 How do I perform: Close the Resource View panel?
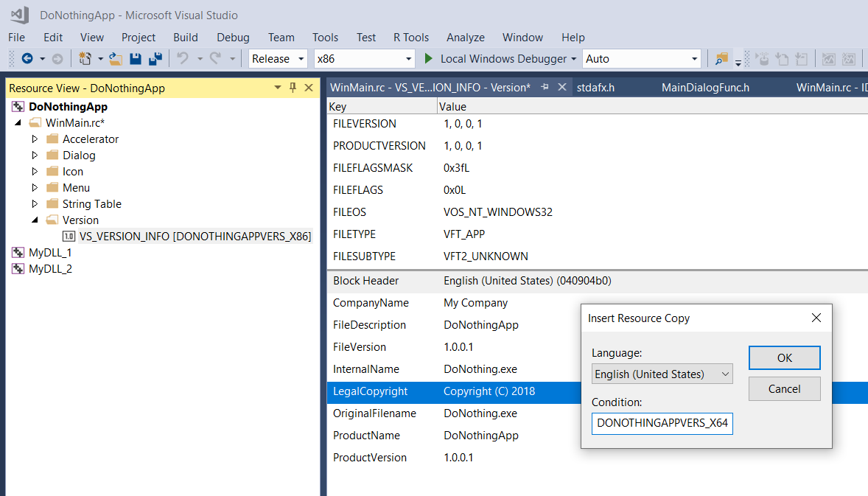(x=309, y=88)
